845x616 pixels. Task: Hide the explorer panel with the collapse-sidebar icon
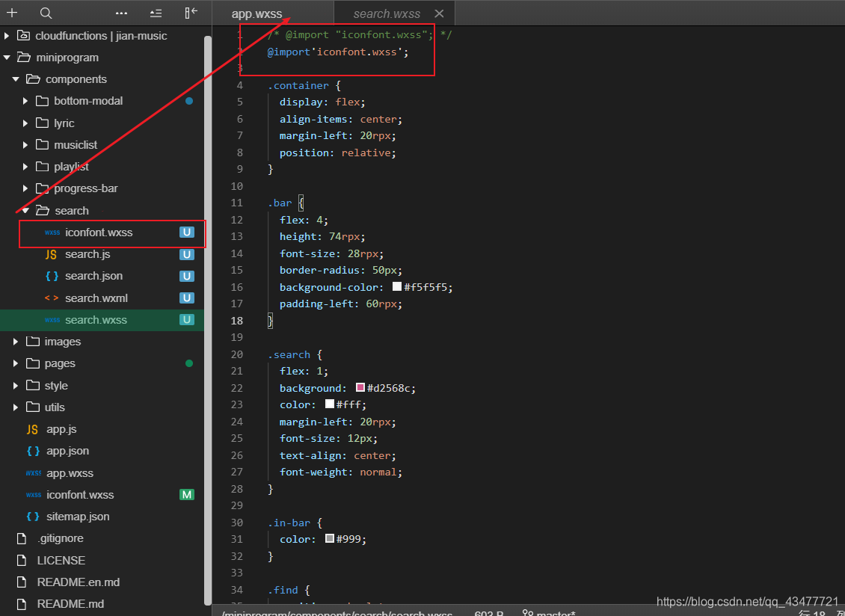191,13
